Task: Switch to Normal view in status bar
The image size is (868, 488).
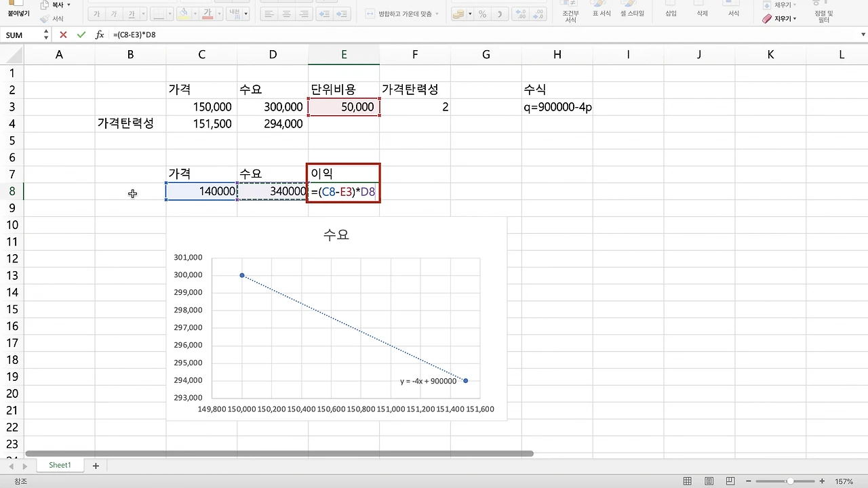Action: pyautogui.click(x=688, y=481)
